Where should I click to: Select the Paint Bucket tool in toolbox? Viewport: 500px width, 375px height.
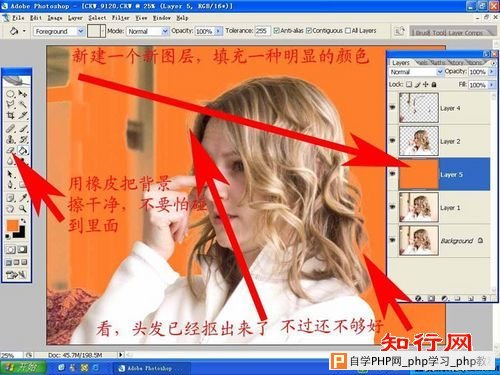(x=23, y=151)
